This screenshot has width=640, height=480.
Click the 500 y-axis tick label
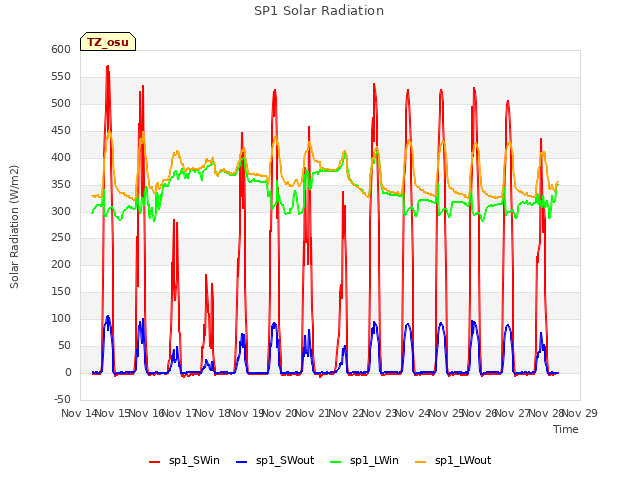[x=61, y=103]
